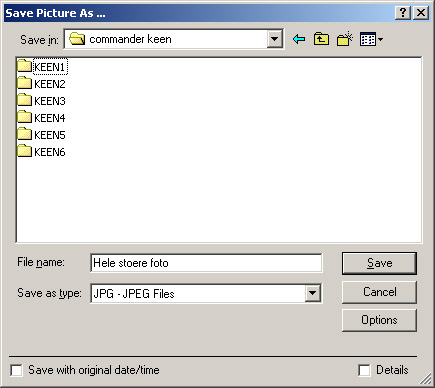The height and width of the screenshot is (388, 435).
Task: Click the dialog resize grip corner
Action: point(425,379)
